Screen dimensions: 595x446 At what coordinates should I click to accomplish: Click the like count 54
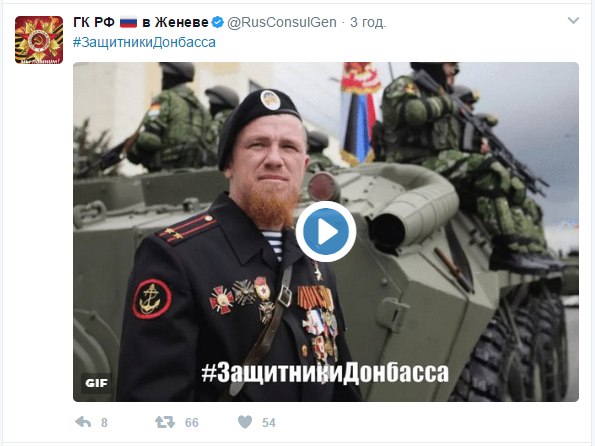point(269,422)
